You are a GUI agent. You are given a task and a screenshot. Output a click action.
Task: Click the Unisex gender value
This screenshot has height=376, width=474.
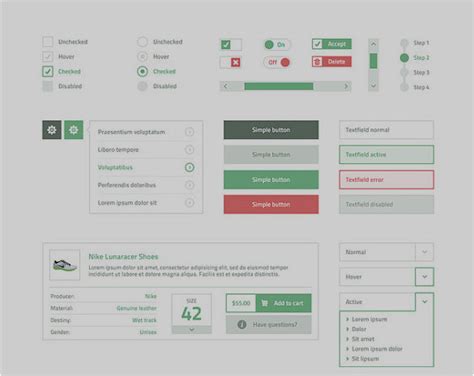[x=148, y=332]
